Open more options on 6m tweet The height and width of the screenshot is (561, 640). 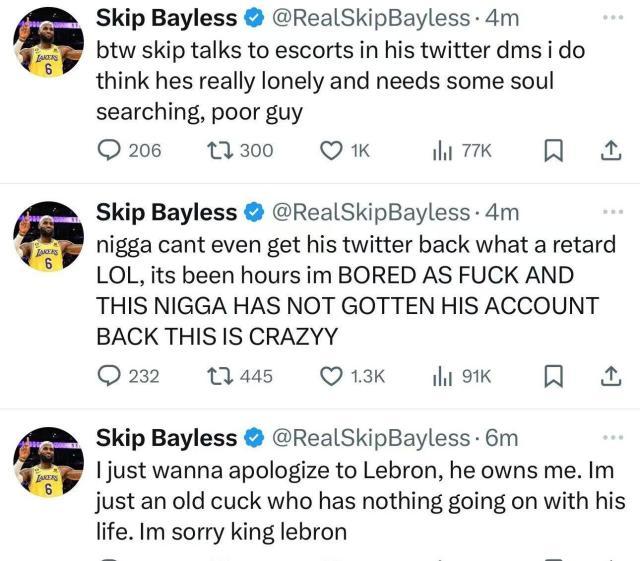(613, 437)
